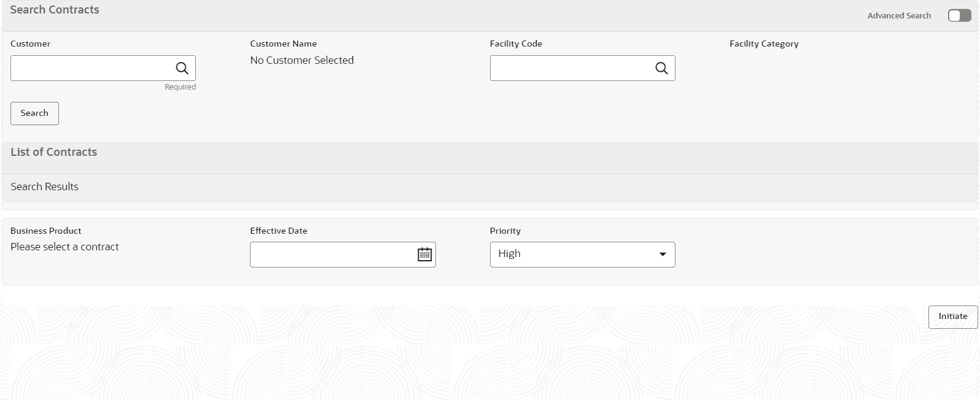Open the Facility Code search magnifier icon

coord(661,68)
